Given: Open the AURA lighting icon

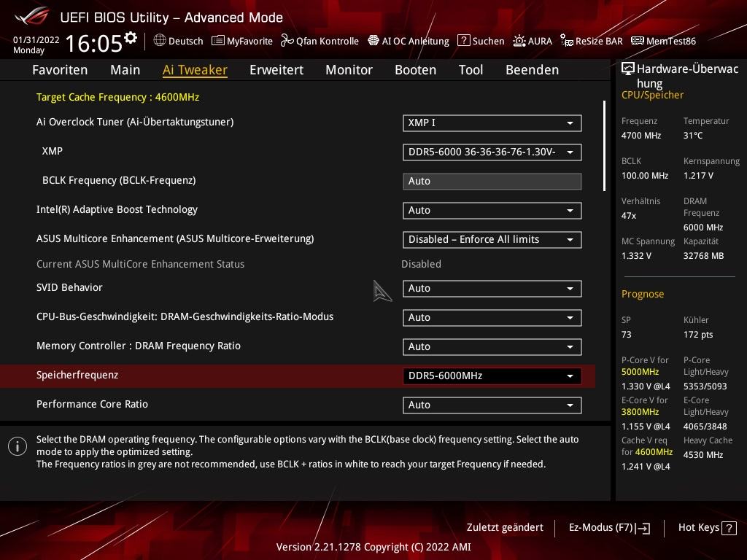Looking at the screenshot, I should click(x=519, y=41).
